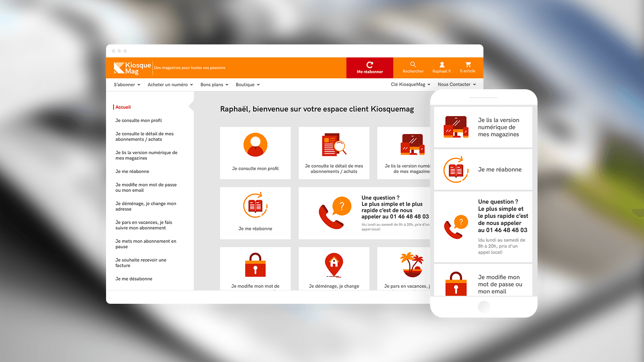The height and width of the screenshot is (362, 644).
Task: Open Je consulte mon profil sidebar item
Action: tap(139, 120)
